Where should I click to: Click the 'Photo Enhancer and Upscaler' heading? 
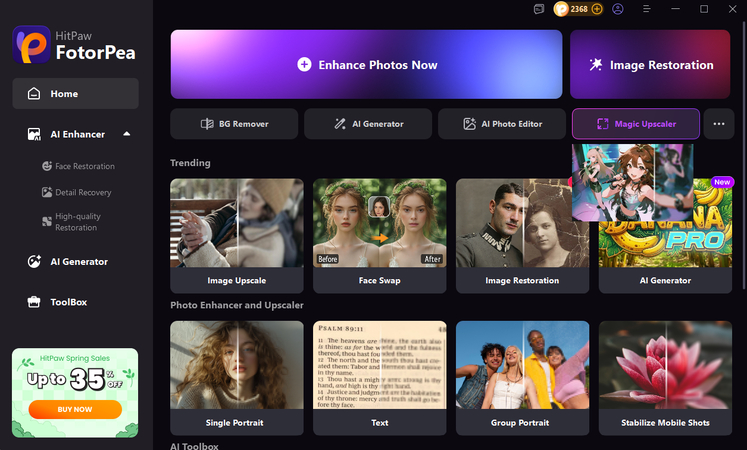click(237, 305)
